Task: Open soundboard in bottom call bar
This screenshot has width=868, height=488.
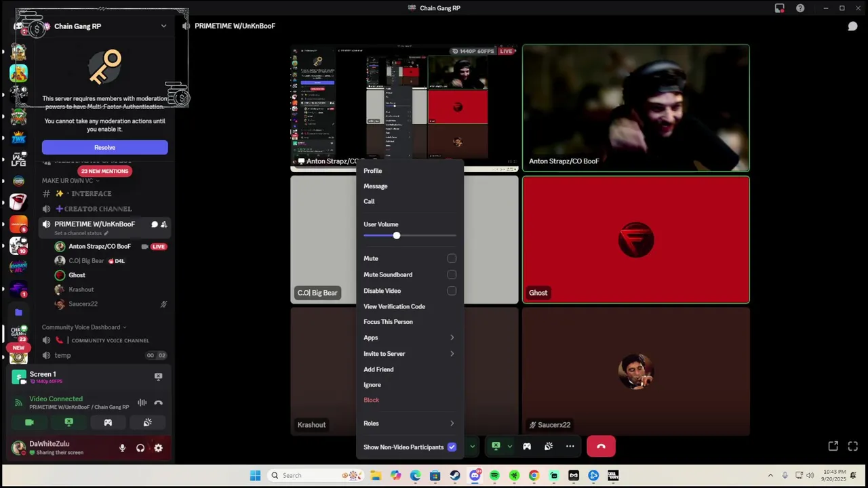Action: [549, 446]
